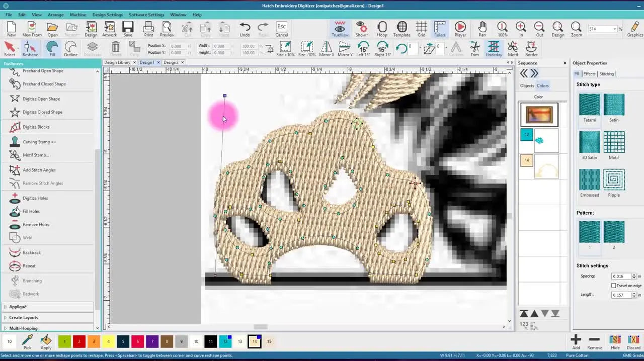Expand the Appliqué toolbox

pyautogui.click(x=48, y=307)
